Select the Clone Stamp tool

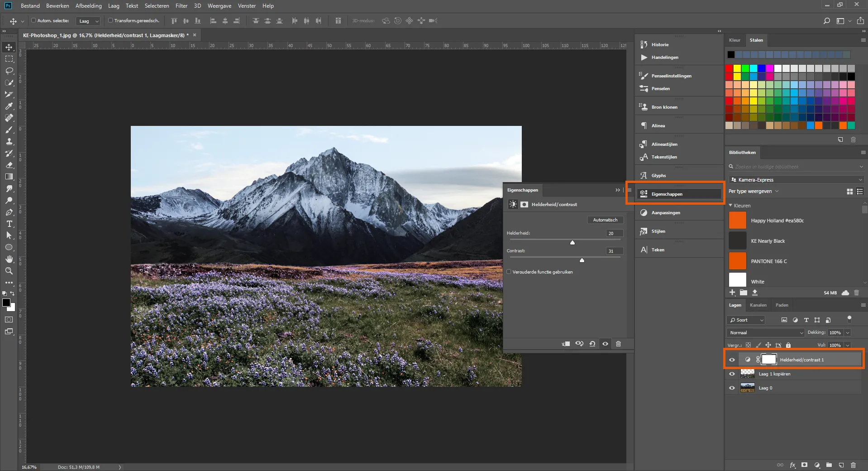click(9, 141)
